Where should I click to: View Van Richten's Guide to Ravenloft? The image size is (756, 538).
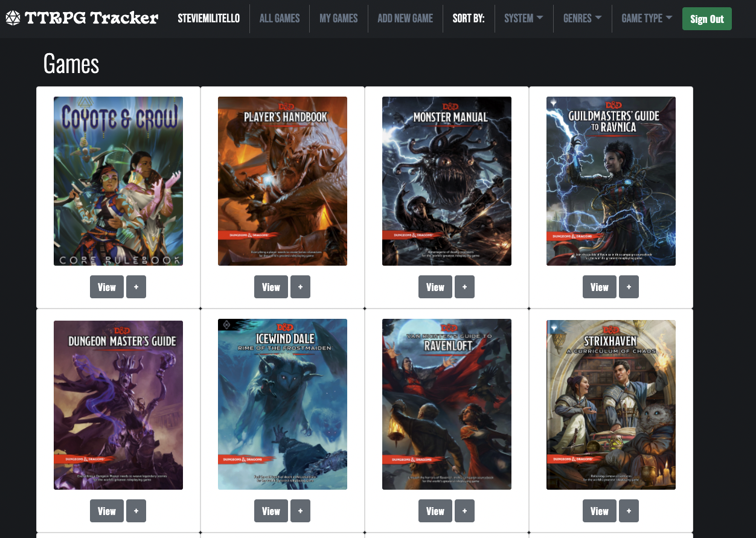click(435, 511)
